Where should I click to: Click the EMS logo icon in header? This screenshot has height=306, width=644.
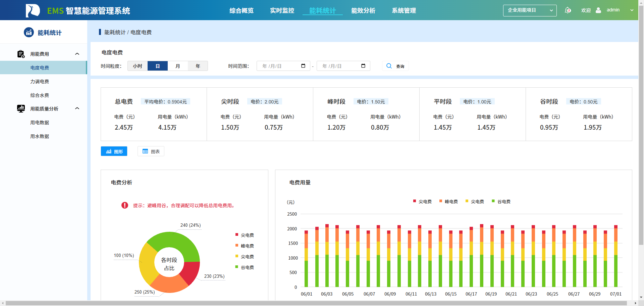point(33,10)
